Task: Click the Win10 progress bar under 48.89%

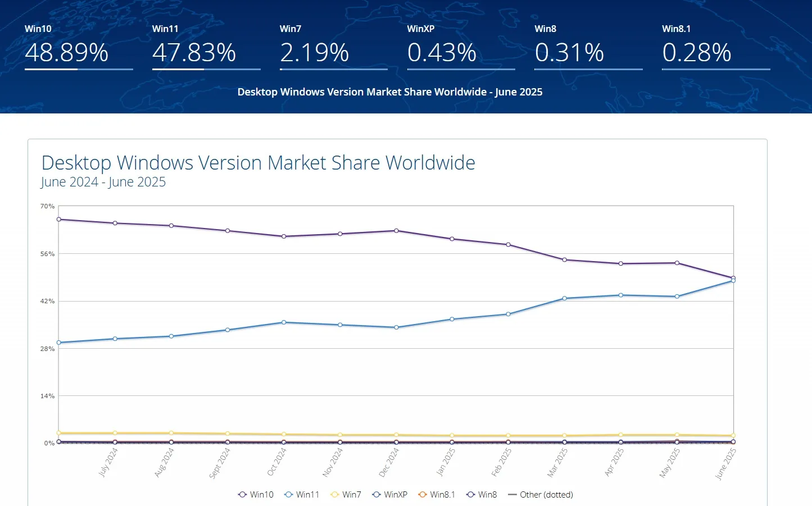Action: pos(79,69)
